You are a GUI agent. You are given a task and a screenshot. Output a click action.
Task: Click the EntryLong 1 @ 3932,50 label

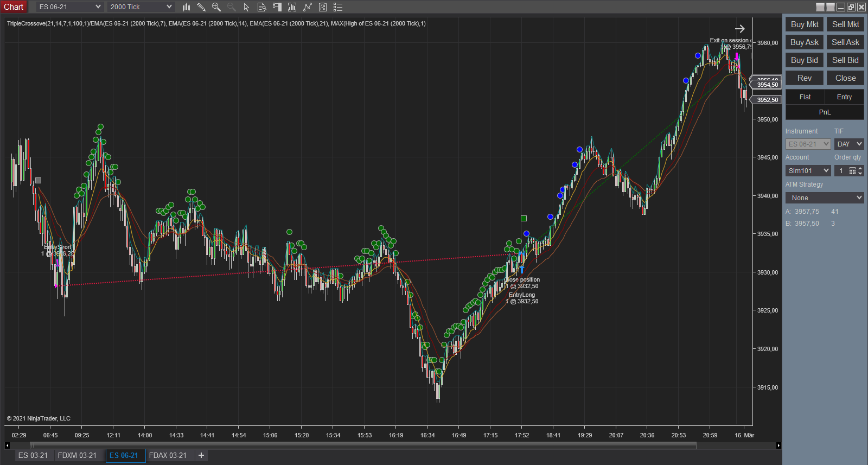coord(522,298)
